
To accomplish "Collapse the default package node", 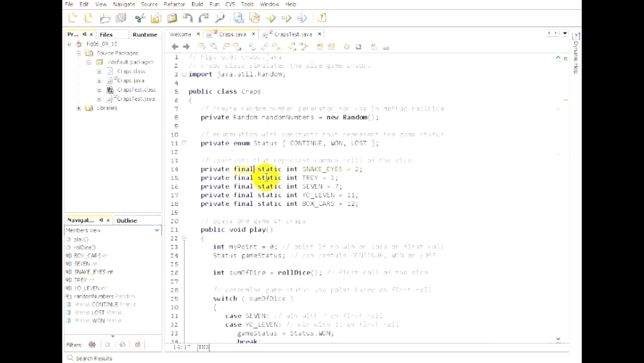I will tap(89, 62).
